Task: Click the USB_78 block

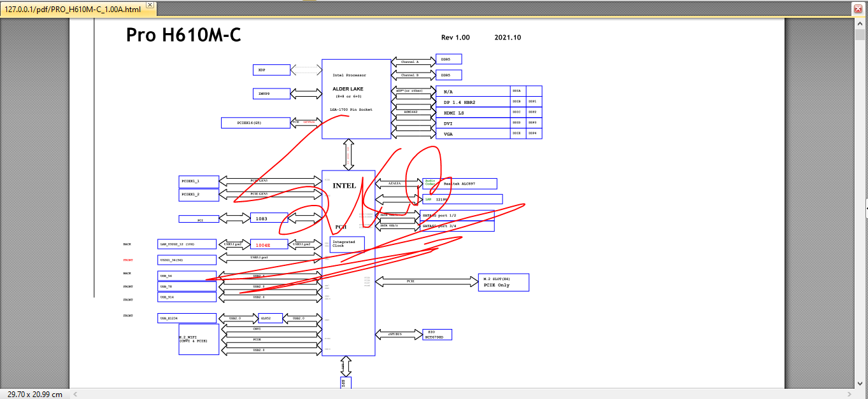Action: [187, 286]
